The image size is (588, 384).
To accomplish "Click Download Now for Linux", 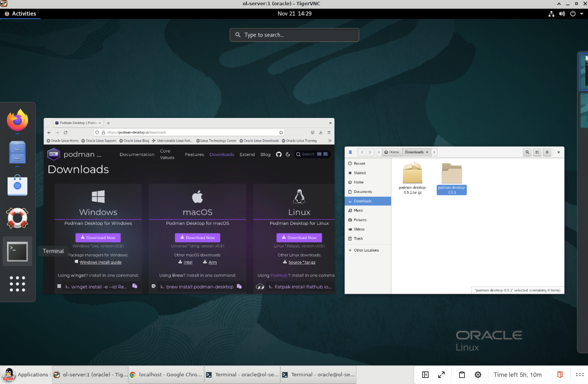I will tap(299, 238).
